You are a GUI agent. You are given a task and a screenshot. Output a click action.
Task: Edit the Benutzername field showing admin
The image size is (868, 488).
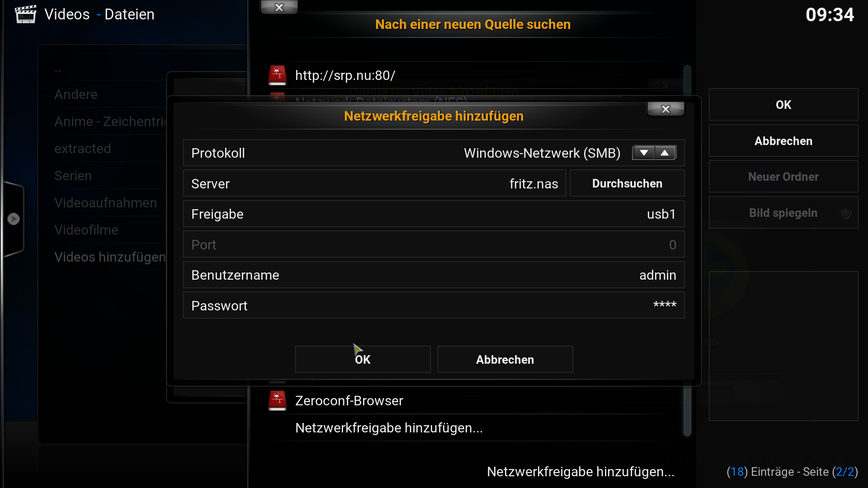pos(434,275)
